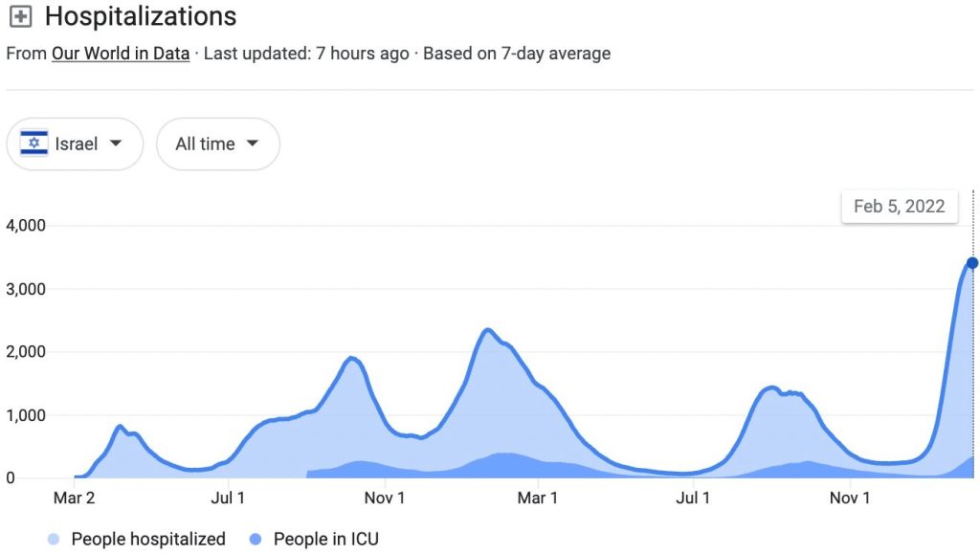Open the All time range dropdown

click(x=217, y=144)
